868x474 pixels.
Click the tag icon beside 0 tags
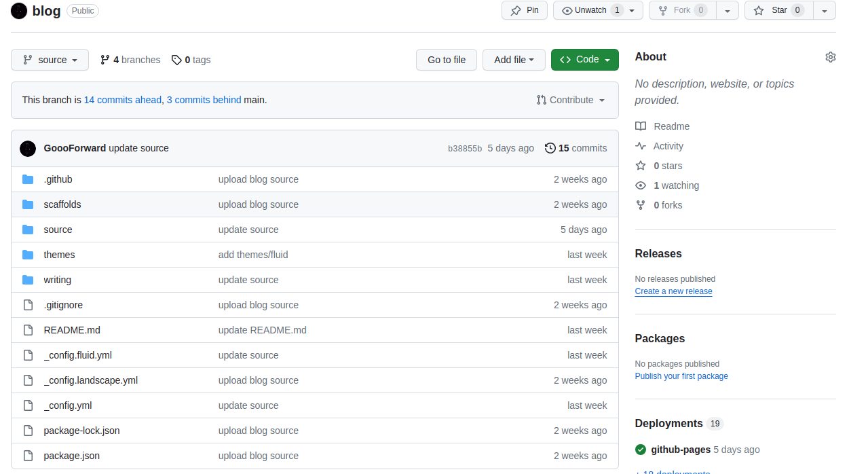click(x=176, y=60)
